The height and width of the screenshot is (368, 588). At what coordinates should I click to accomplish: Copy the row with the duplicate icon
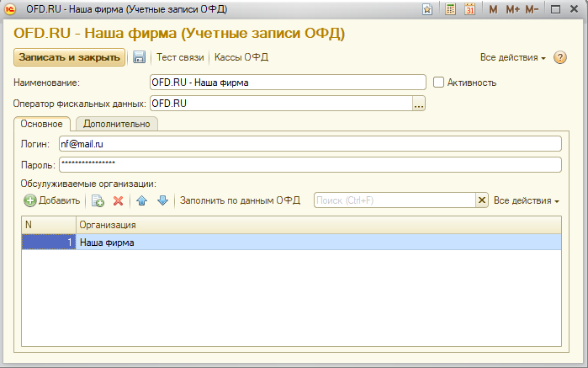(98, 200)
